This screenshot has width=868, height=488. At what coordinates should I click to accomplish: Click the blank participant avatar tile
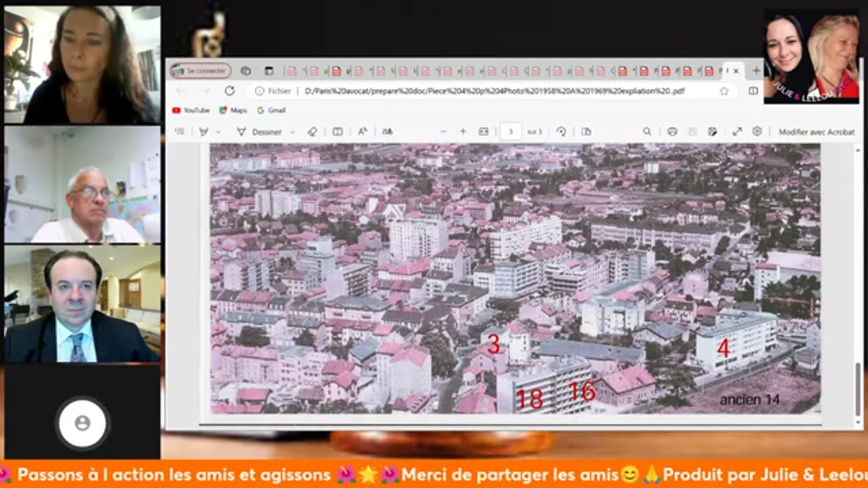pos(82,423)
